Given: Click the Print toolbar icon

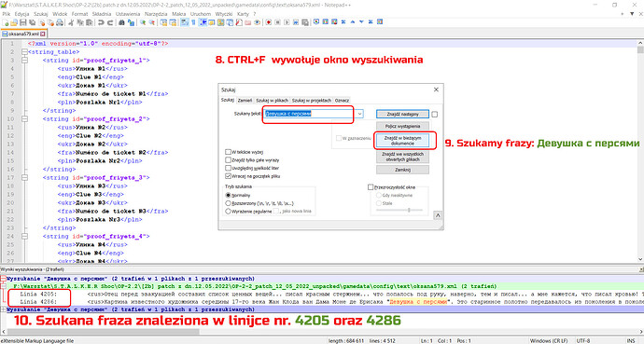Looking at the screenshot, I should [60, 22].
